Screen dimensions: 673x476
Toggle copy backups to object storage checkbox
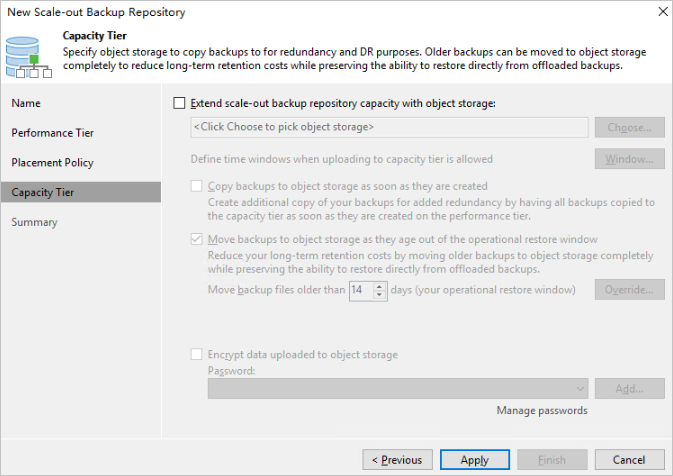click(x=195, y=186)
